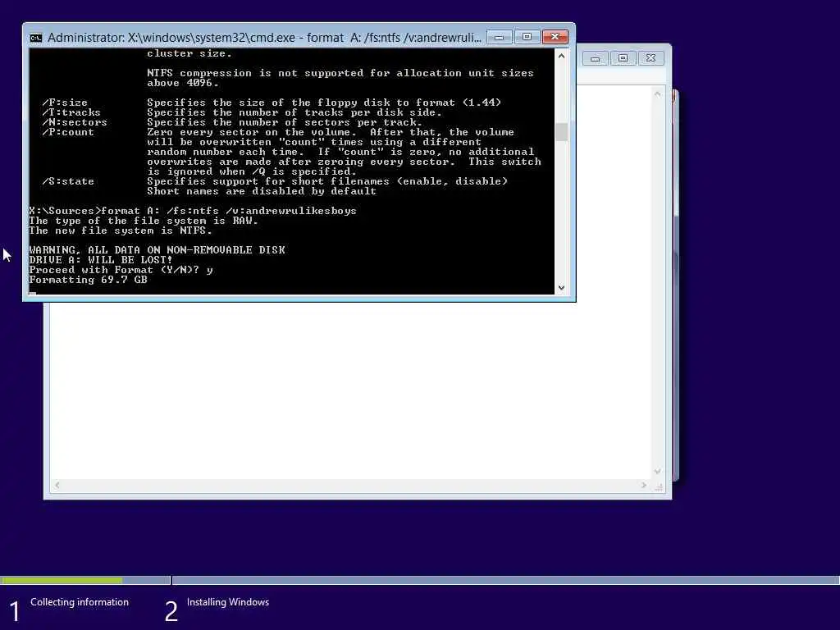Viewport: 840px width, 630px height.
Task: Click 'DRIVE A: WILL BE LOST!' text
Action: (x=101, y=260)
